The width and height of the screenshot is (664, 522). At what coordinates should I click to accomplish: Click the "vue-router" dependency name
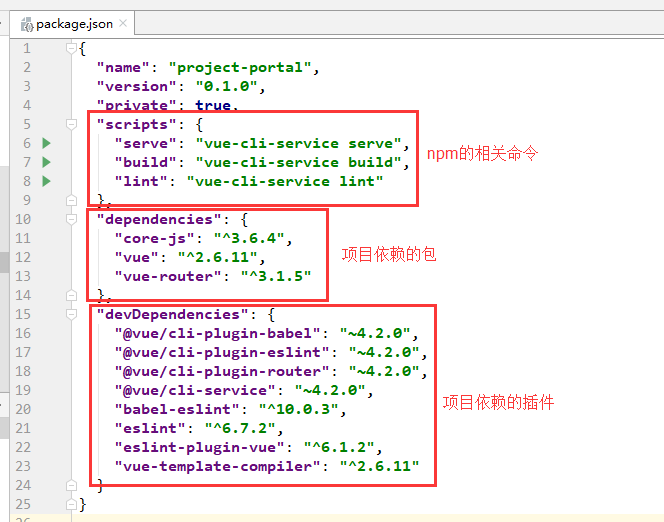click(168, 276)
